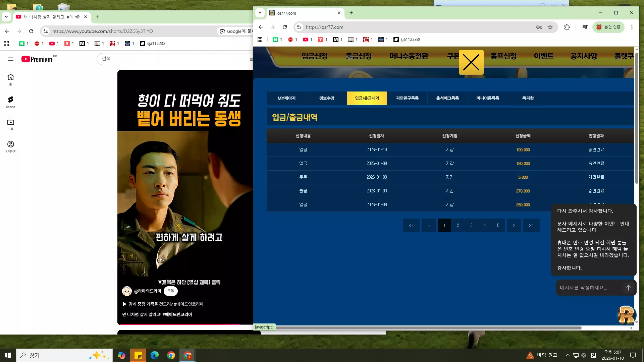This screenshot has height=362, width=644.
Task: Open 이벤트 in site navigation
Action: coord(544,56)
